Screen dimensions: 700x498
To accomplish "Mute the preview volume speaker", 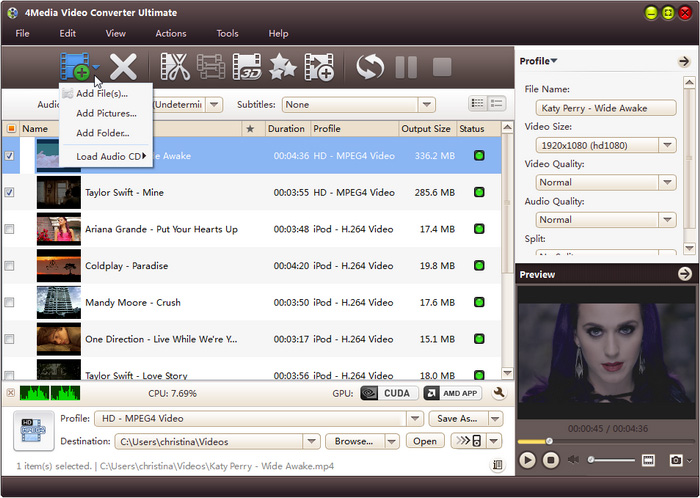I will pyautogui.click(x=574, y=459).
